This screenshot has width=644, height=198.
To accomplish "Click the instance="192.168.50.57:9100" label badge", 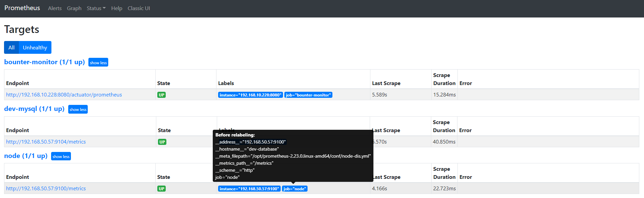I will 249,189.
